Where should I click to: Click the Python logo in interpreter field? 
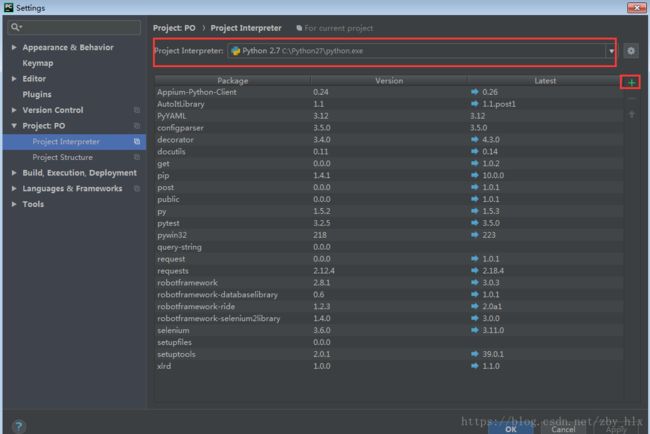[x=236, y=51]
